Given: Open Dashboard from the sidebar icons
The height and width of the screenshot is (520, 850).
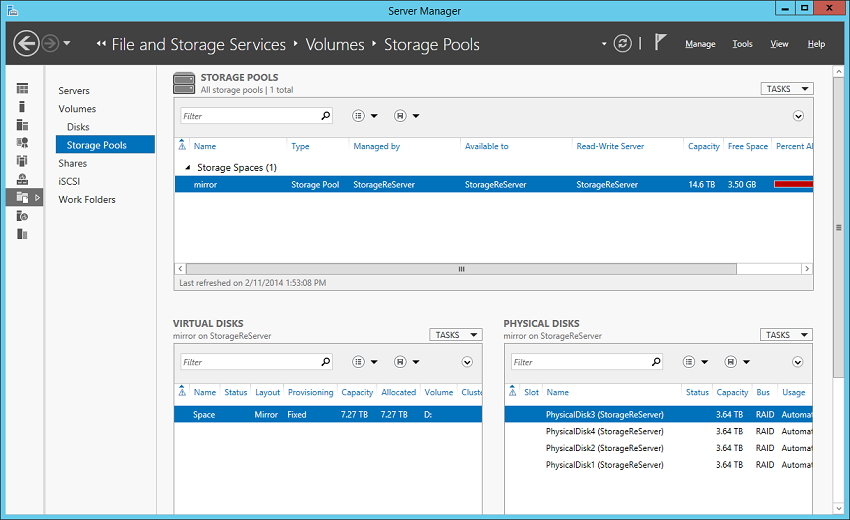Looking at the screenshot, I should pyautogui.click(x=22, y=88).
